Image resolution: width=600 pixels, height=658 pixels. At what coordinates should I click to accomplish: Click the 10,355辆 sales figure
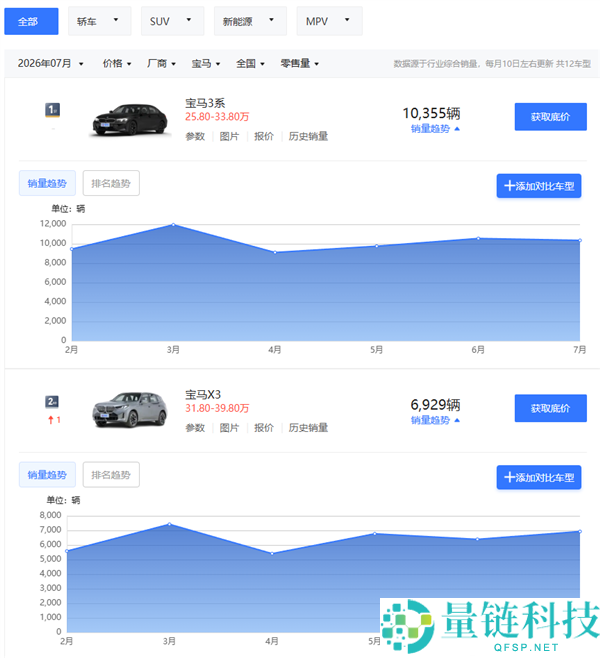tap(431, 113)
